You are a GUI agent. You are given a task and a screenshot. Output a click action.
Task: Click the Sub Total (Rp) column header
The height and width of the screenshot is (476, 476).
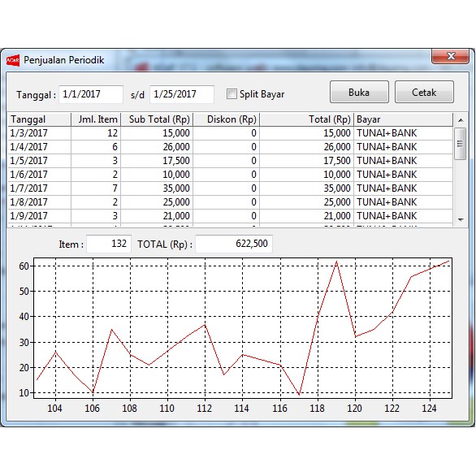(x=157, y=119)
